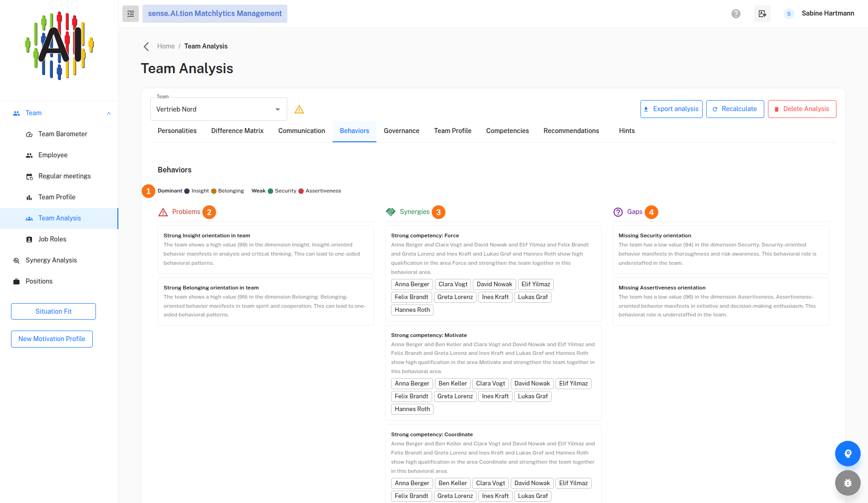868x503 pixels.
Task: Open Team Profile in sidebar
Action: [59, 197]
